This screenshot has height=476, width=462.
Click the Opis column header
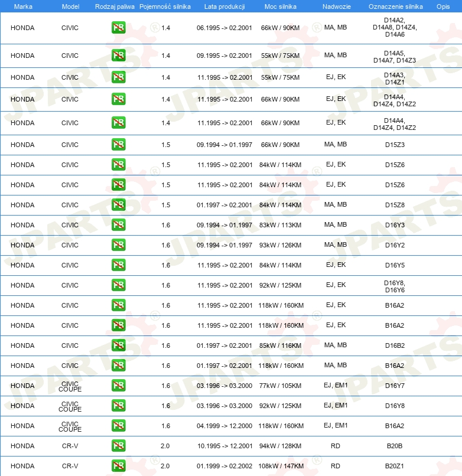coord(443,6)
